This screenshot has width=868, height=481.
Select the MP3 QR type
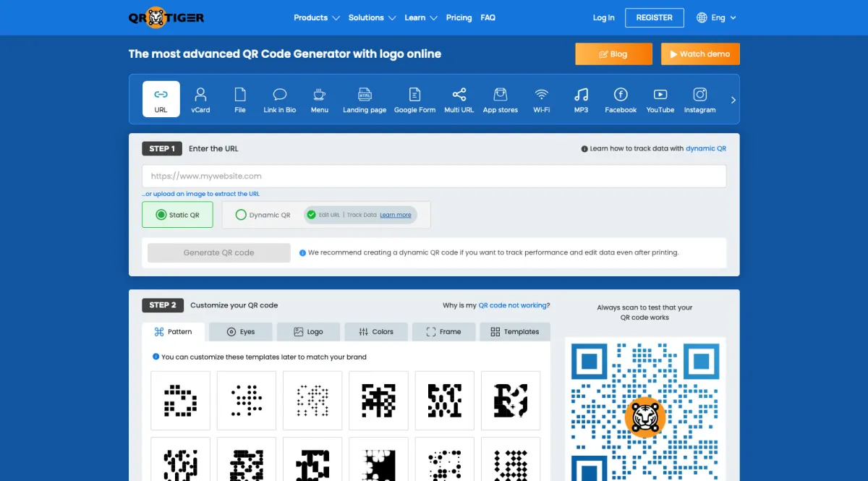(x=581, y=99)
